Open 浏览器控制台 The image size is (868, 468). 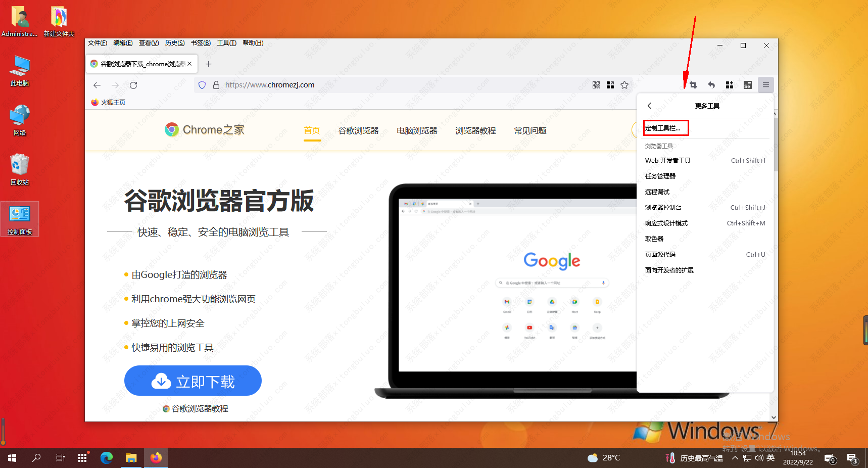[x=705, y=208]
